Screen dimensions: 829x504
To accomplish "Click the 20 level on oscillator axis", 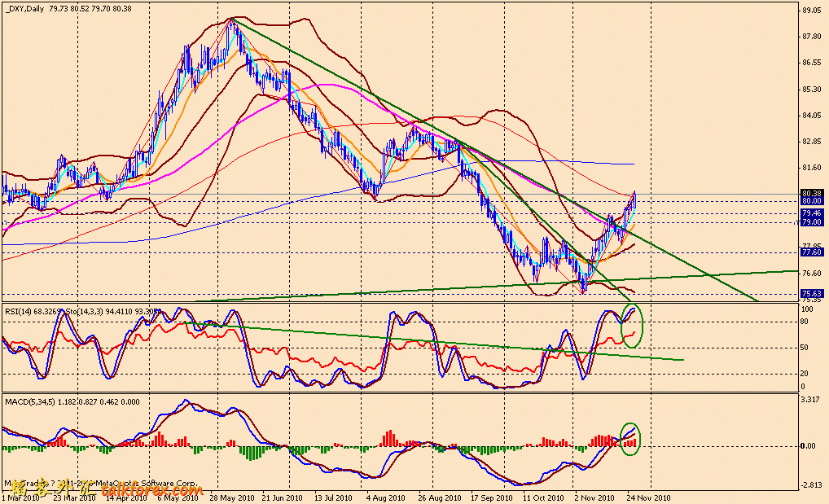I will point(805,374).
